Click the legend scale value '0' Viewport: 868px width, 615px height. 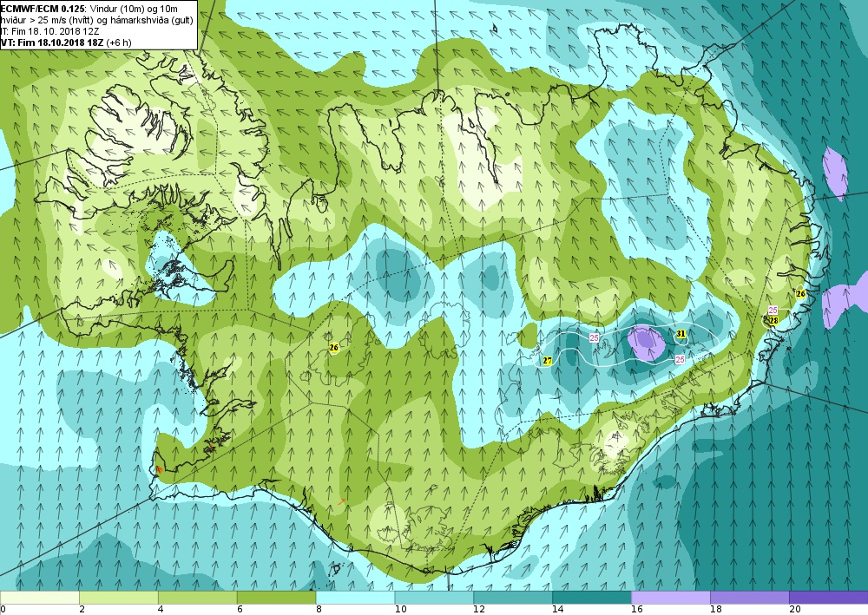pyautogui.click(x=3, y=610)
